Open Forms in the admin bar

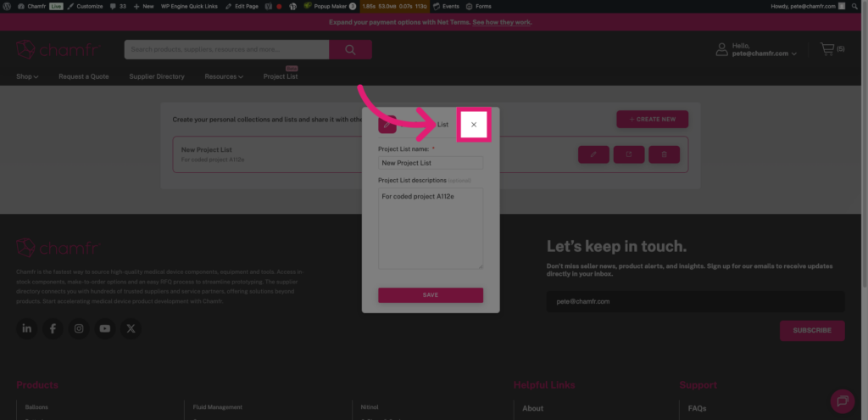pyautogui.click(x=479, y=6)
